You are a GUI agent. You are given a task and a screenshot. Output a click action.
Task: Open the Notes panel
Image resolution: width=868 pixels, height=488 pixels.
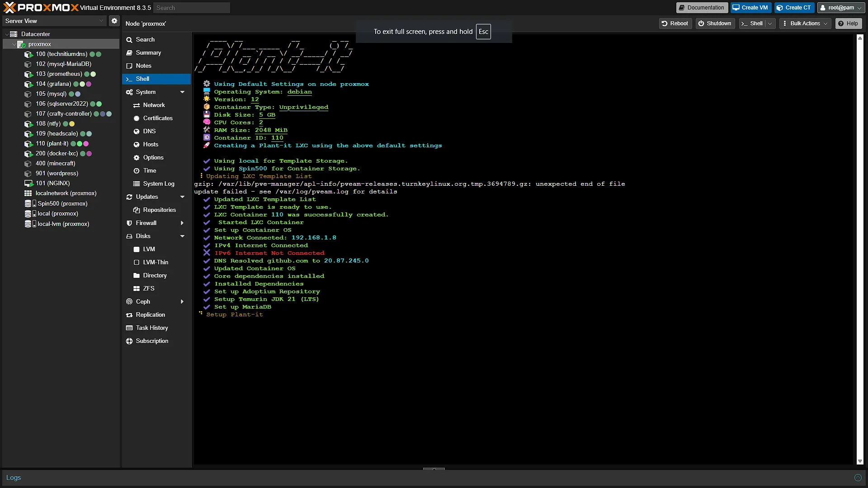pos(156,66)
